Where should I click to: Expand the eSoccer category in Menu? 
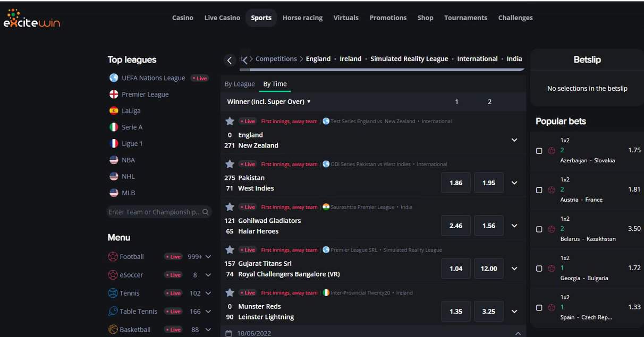pyautogui.click(x=208, y=275)
